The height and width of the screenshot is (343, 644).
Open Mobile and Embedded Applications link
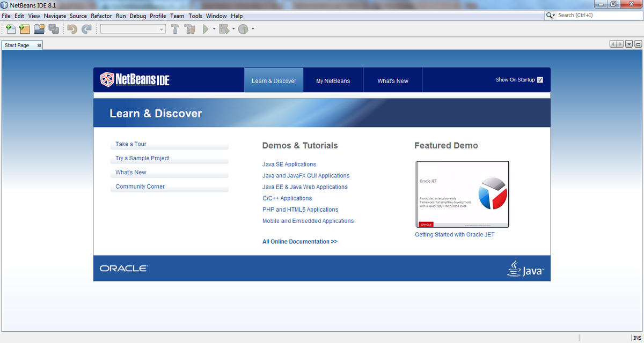[x=308, y=221]
